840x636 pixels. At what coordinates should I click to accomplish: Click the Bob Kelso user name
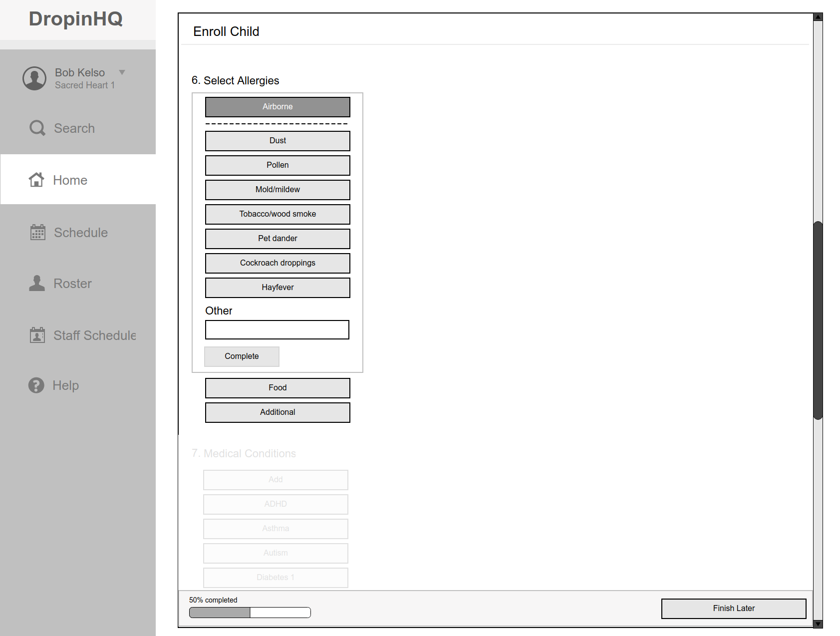[80, 72]
